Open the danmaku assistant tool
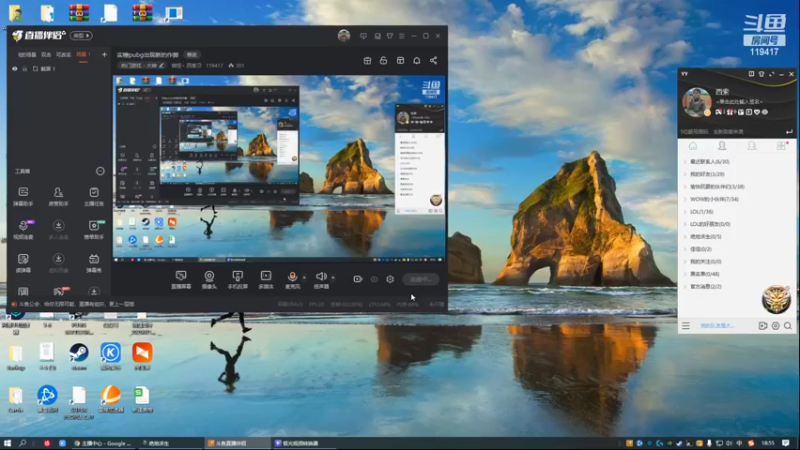Image resolution: width=800 pixels, height=450 pixels. click(23, 196)
